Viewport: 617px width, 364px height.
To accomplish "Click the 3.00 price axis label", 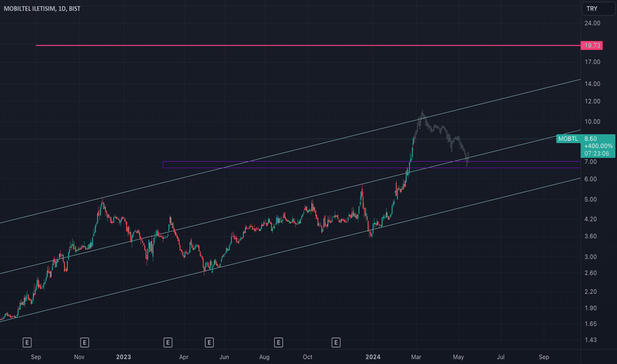I will coord(591,257).
